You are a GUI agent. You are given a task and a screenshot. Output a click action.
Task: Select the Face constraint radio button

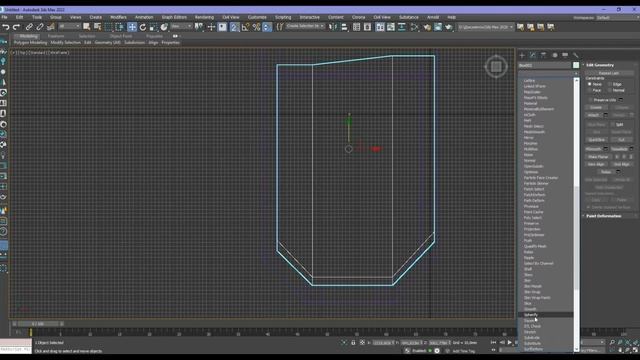coord(589,90)
